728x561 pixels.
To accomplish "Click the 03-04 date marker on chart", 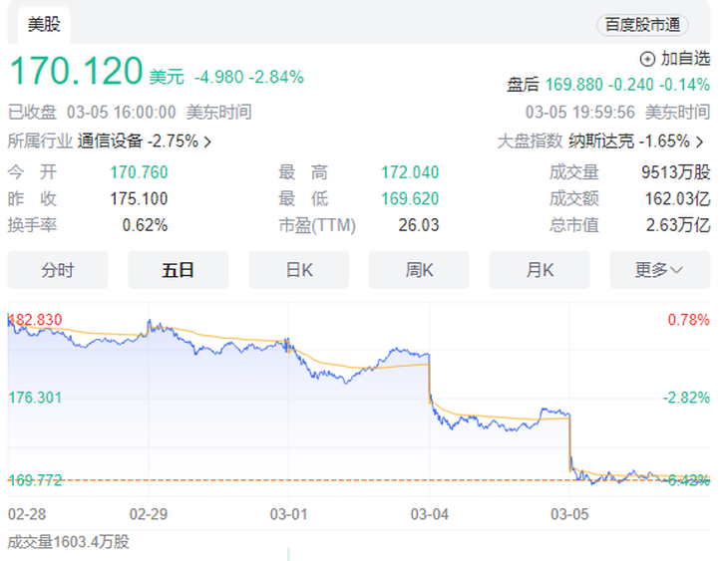I will [430, 514].
